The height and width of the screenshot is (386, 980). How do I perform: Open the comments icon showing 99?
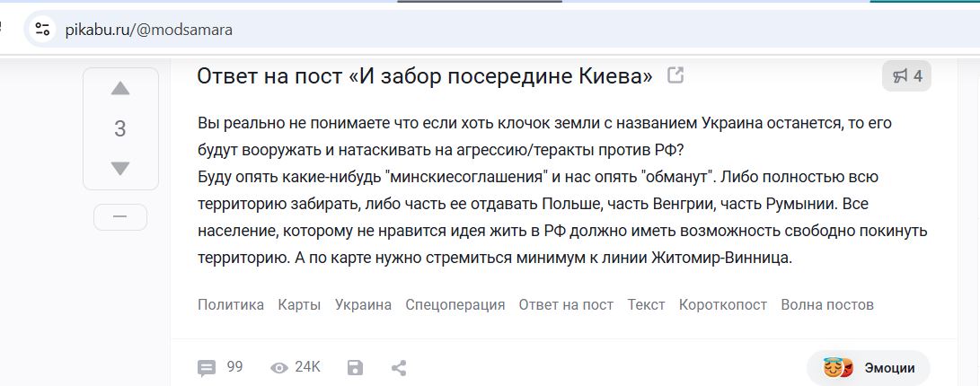pos(207,368)
